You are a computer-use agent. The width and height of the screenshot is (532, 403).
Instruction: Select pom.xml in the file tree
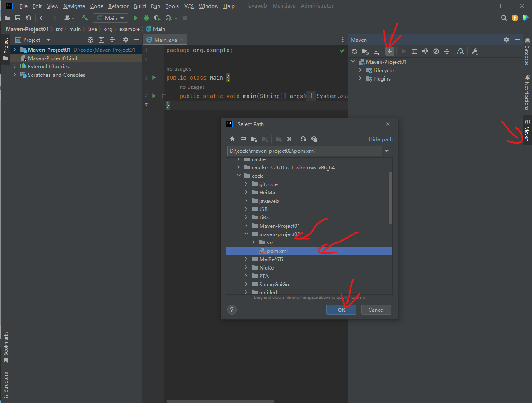309,251
